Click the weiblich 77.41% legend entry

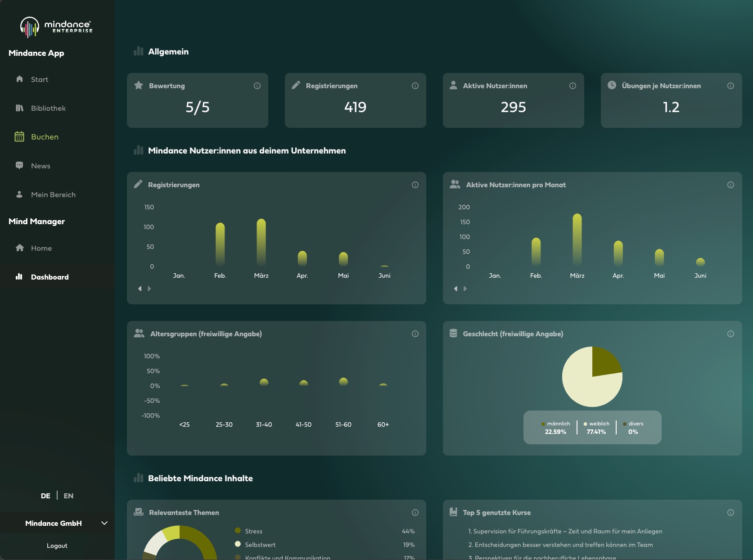(x=596, y=428)
